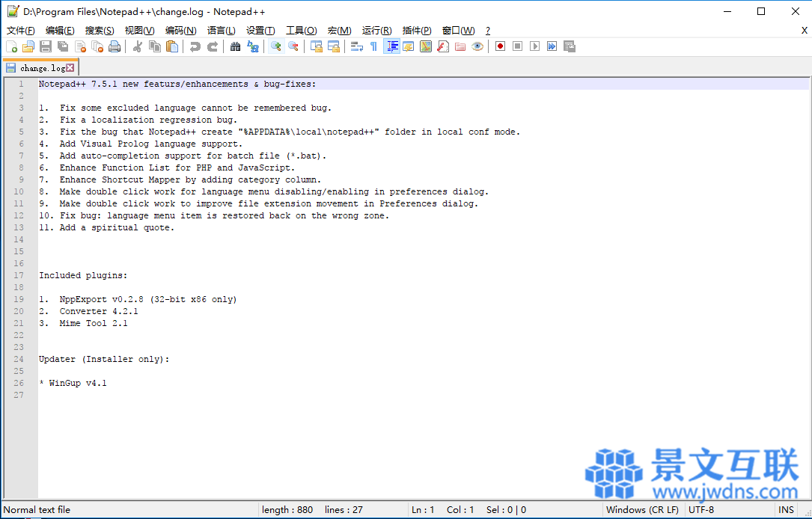Open the 运行(R) menu
The image size is (812, 519).
coord(377,31)
